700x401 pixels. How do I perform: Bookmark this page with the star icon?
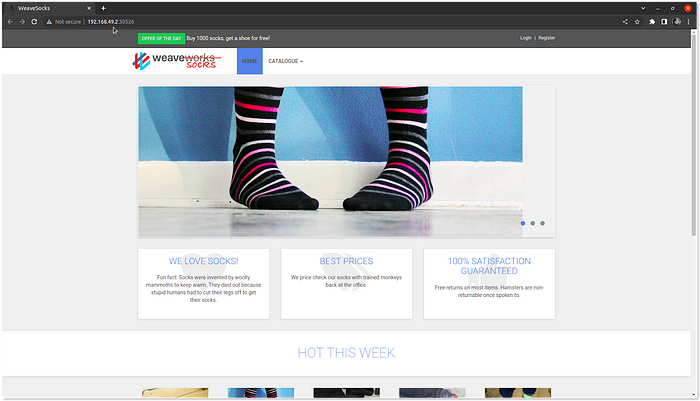click(637, 21)
